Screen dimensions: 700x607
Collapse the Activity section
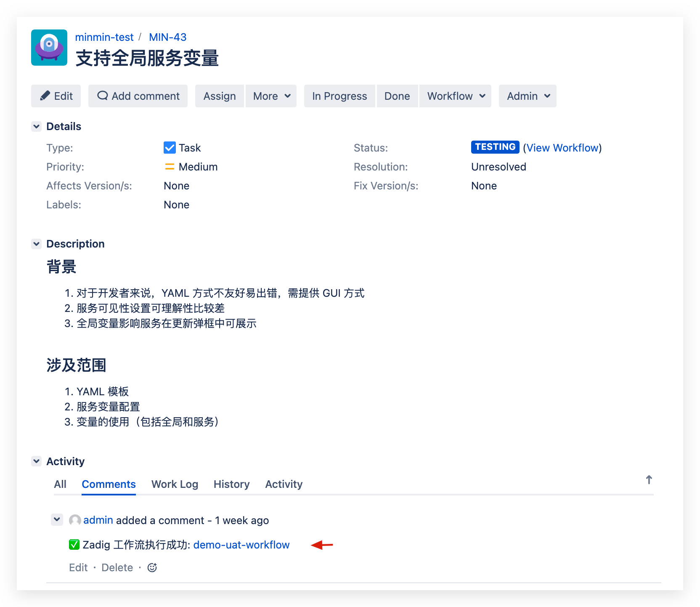point(37,461)
